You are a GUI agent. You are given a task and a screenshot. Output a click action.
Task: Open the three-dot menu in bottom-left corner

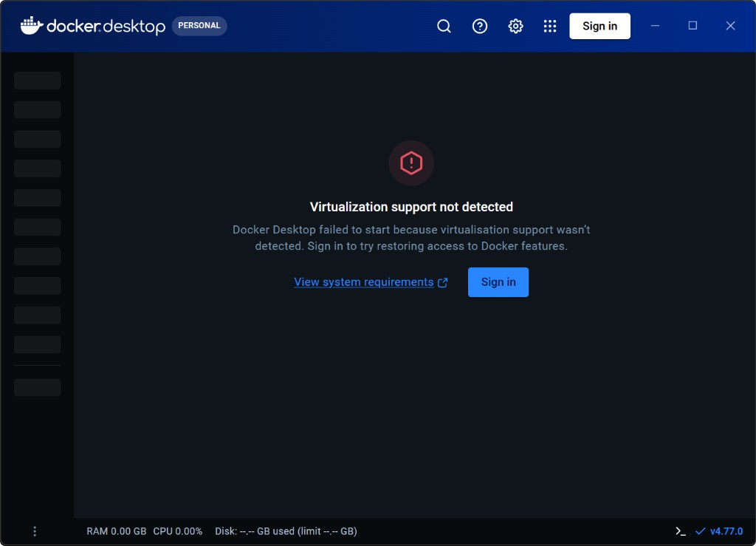pos(35,531)
